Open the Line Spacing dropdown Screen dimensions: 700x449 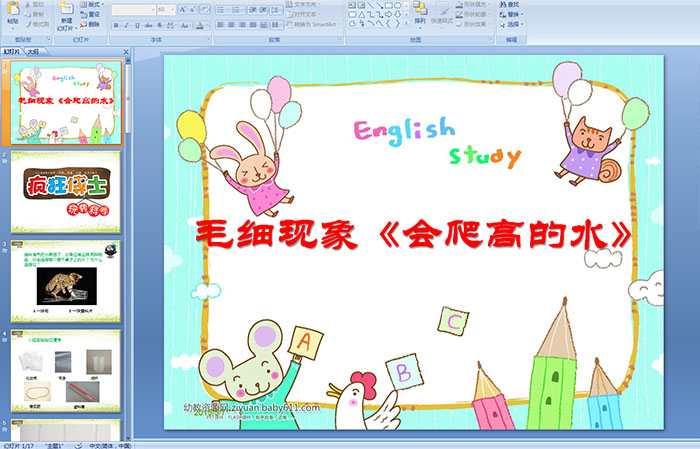(x=276, y=9)
